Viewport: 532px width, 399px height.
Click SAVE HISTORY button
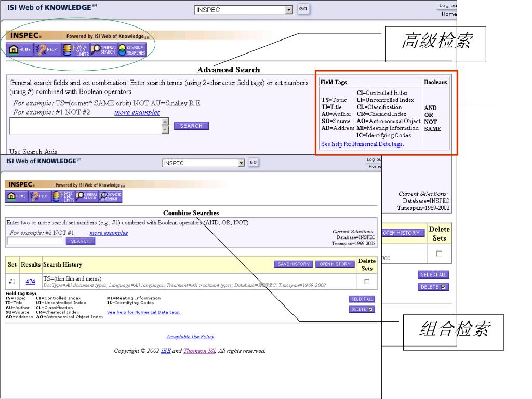294,264
